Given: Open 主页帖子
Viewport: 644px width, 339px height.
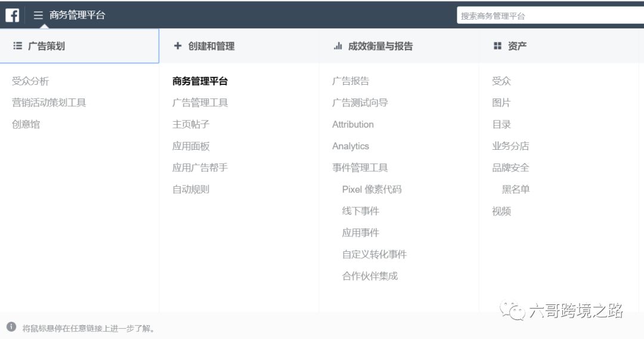Looking at the screenshot, I should [x=191, y=124].
